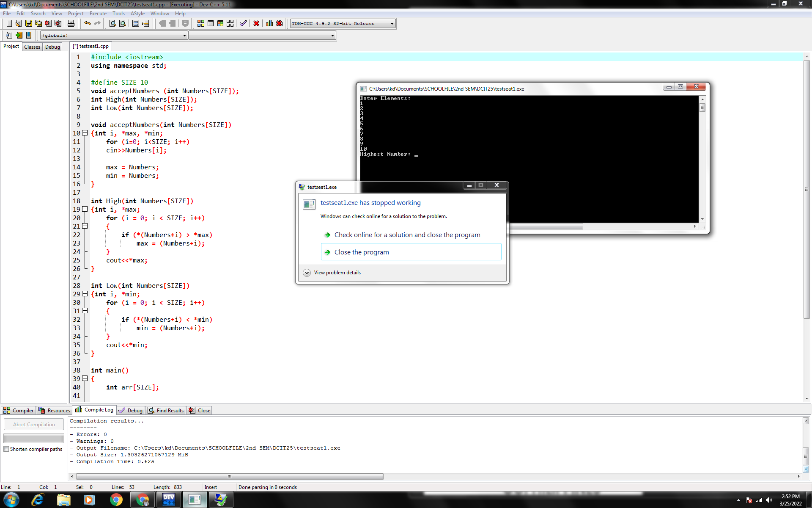Screen dimensions: 812x508
Task: Click the Print toolbar icon
Action: point(71,23)
